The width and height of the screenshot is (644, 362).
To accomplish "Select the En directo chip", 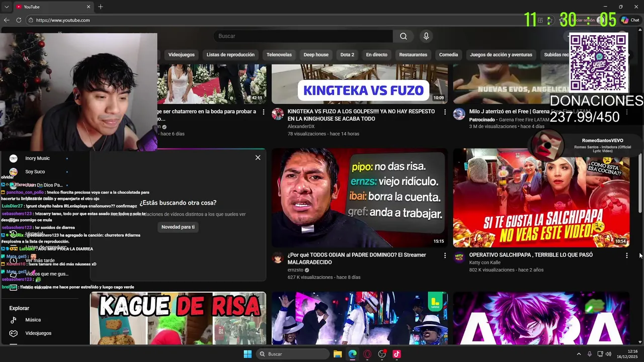I will (x=377, y=55).
